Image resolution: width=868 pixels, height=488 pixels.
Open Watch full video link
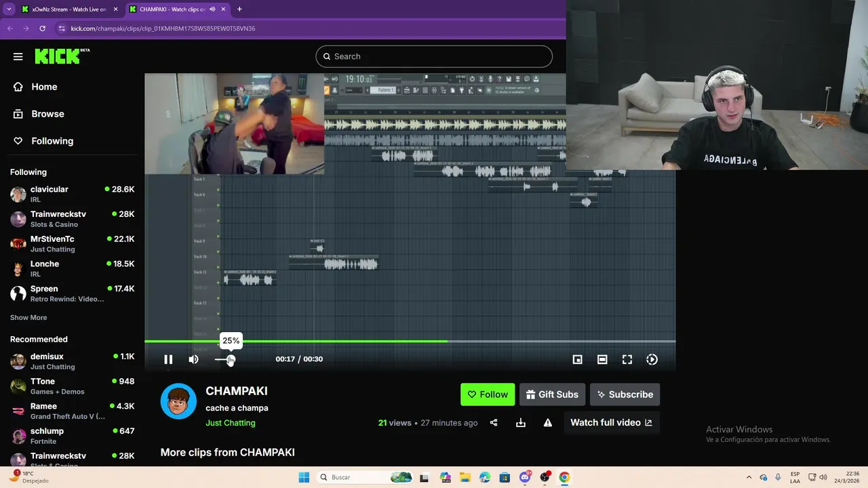611,422
